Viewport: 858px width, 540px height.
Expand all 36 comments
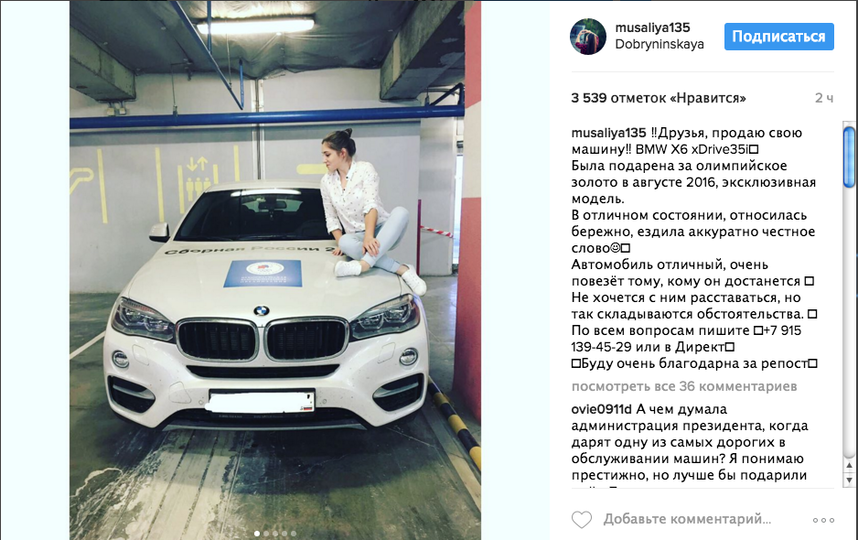684,386
